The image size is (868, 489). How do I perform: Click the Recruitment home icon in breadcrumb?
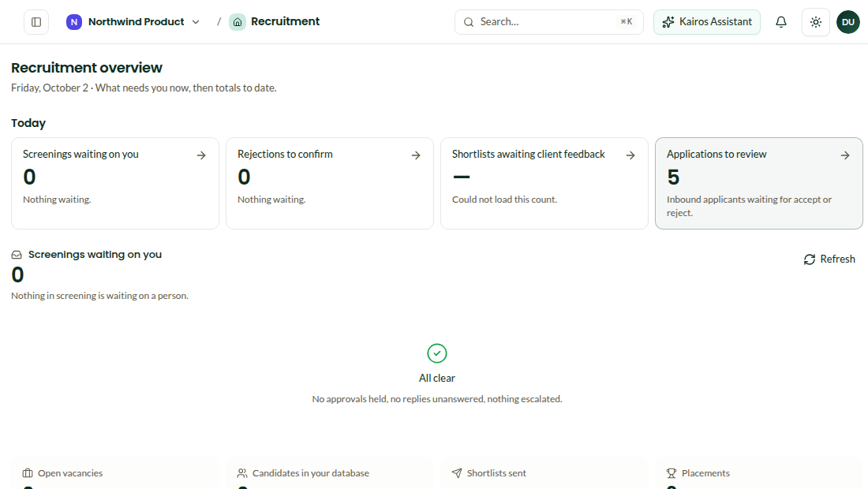(x=238, y=21)
